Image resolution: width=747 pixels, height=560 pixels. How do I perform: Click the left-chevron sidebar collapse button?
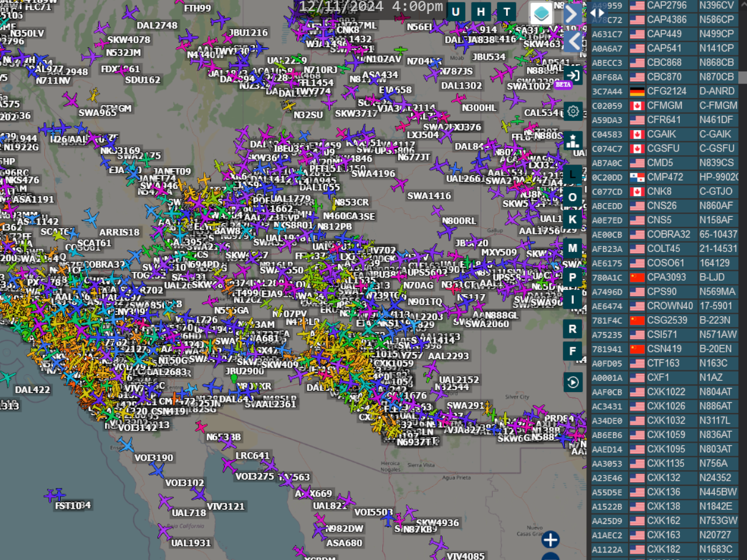tap(573, 41)
